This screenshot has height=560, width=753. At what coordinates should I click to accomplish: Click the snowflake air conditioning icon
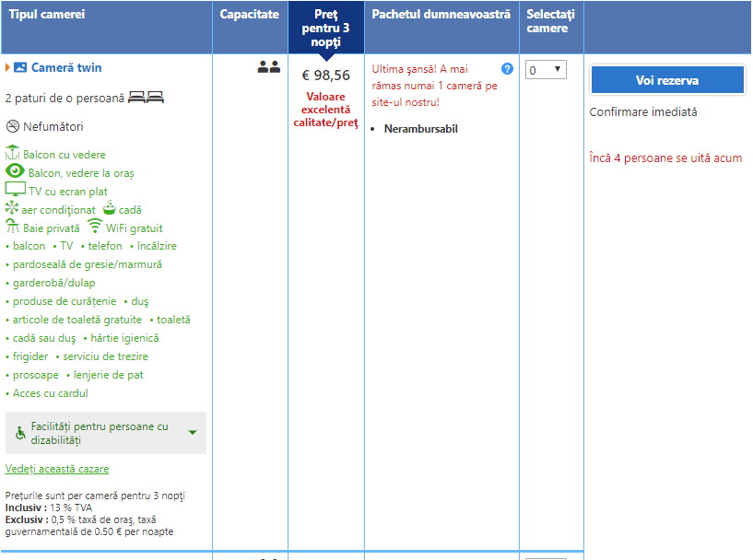12,209
